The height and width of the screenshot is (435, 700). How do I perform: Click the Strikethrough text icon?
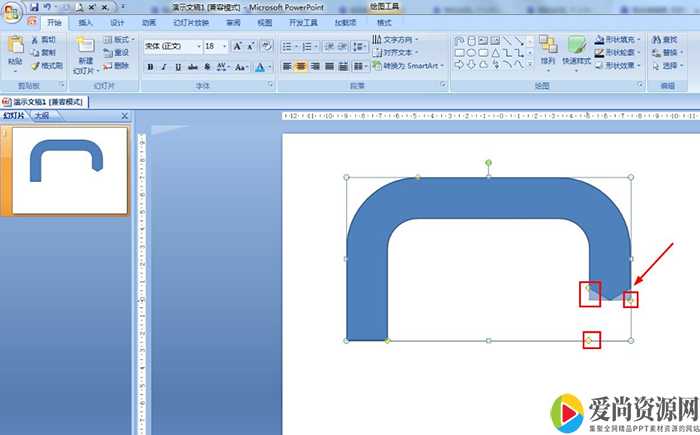point(192,67)
